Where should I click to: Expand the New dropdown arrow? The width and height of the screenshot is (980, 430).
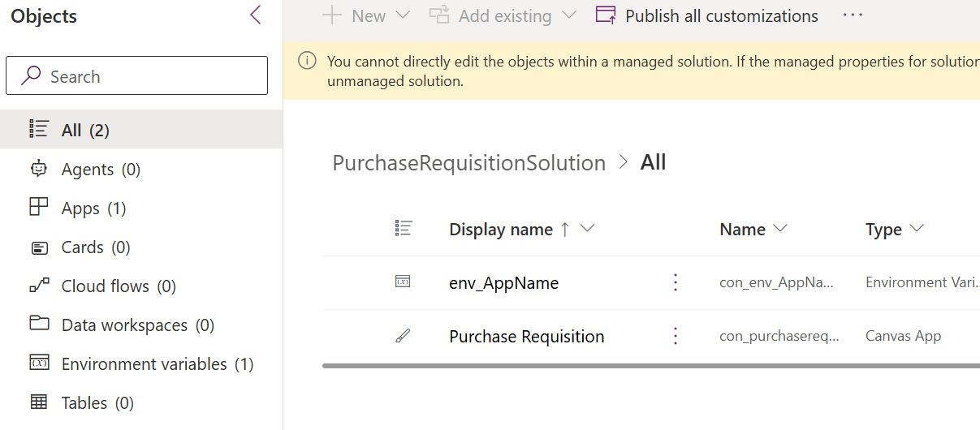pyautogui.click(x=403, y=15)
